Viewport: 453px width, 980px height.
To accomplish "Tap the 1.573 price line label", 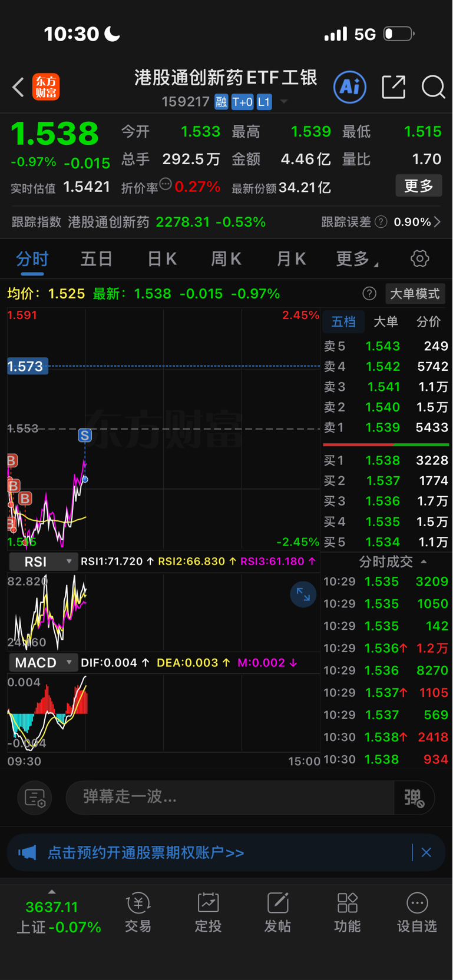I will 27,366.
